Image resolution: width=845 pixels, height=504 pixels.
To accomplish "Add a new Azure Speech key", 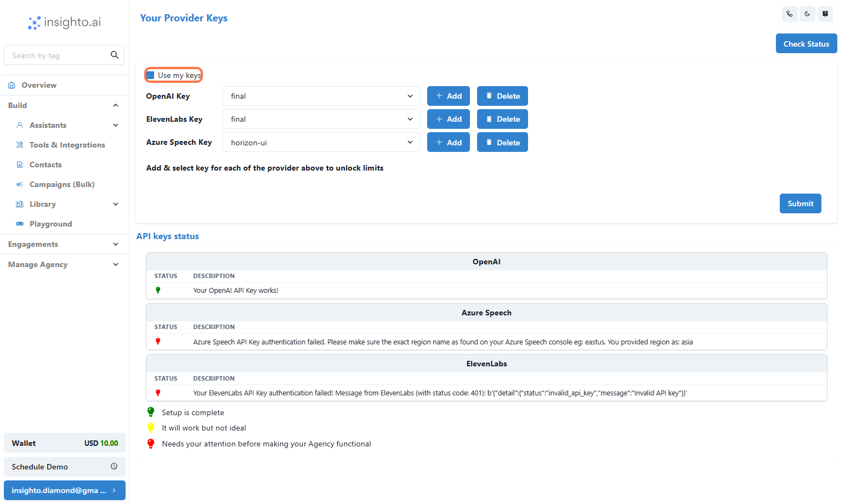I will click(449, 142).
